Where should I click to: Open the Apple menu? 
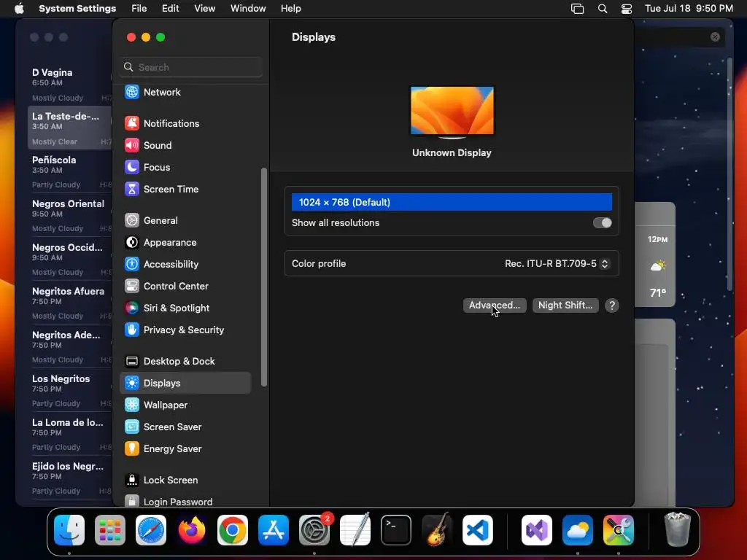pos(19,9)
